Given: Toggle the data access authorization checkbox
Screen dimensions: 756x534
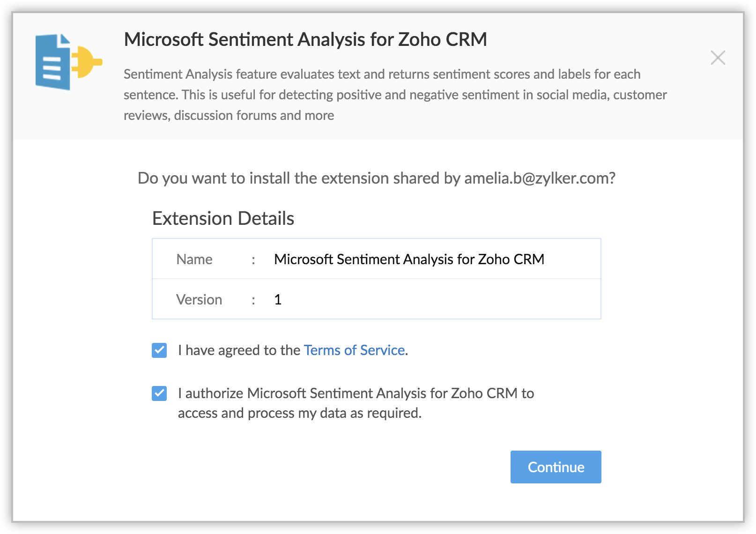Looking at the screenshot, I should click(159, 393).
